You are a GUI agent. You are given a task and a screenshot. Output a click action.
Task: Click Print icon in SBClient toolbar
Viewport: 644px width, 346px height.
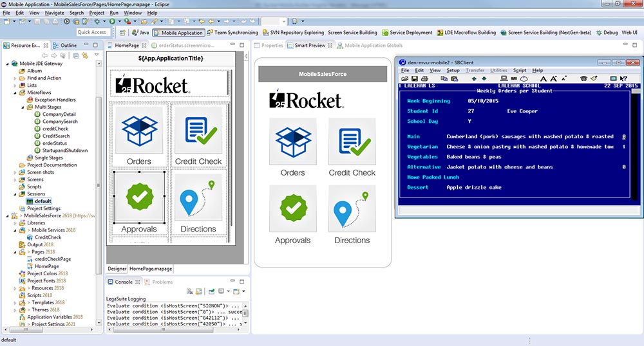point(424,78)
